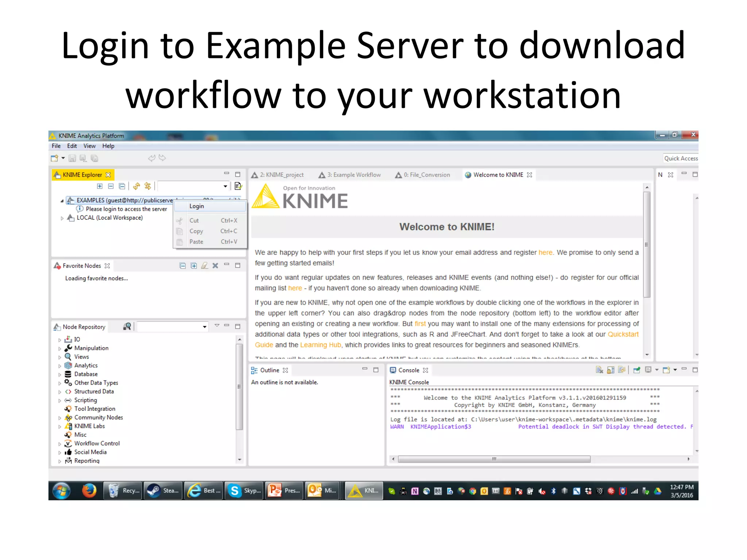747x560 pixels.
Task: Click the Undo arrow in toolbar
Action: [x=152, y=158]
